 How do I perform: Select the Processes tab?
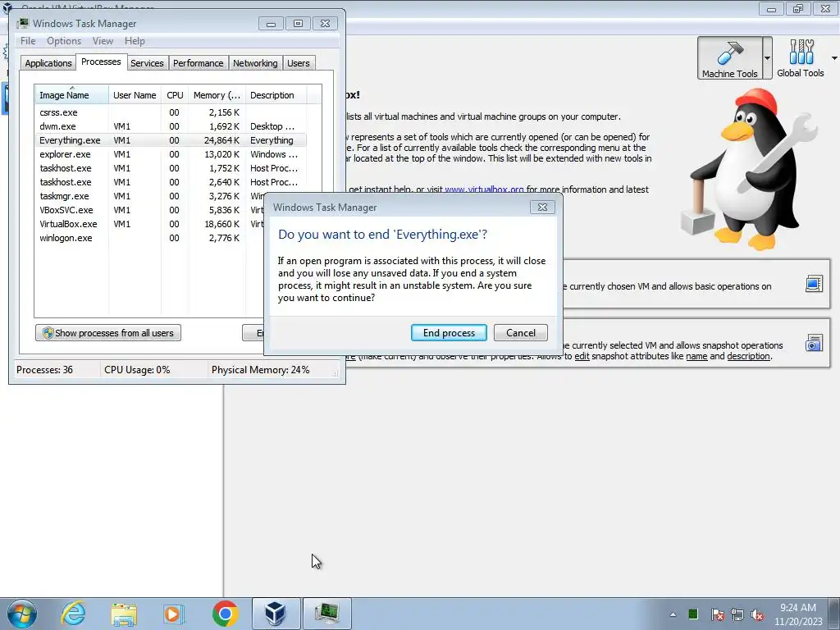tap(101, 62)
